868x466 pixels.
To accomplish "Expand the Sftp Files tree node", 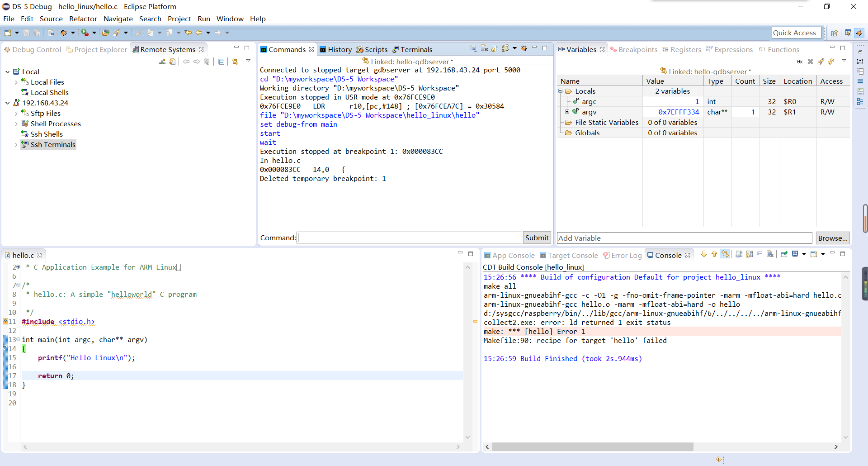I will pyautogui.click(x=16, y=114).
